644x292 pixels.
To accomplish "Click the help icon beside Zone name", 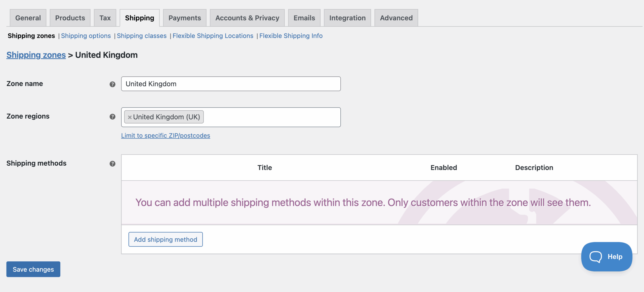I will [x=112, y=84].
